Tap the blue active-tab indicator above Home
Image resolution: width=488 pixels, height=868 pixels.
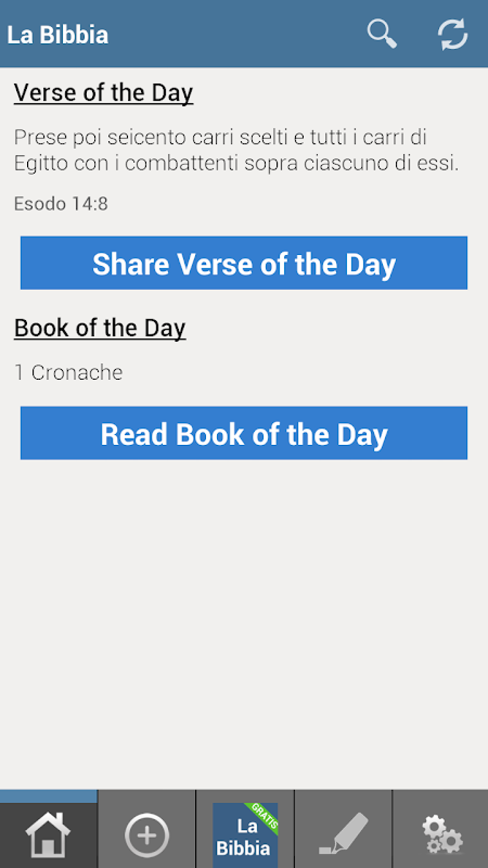coord(48,796)
